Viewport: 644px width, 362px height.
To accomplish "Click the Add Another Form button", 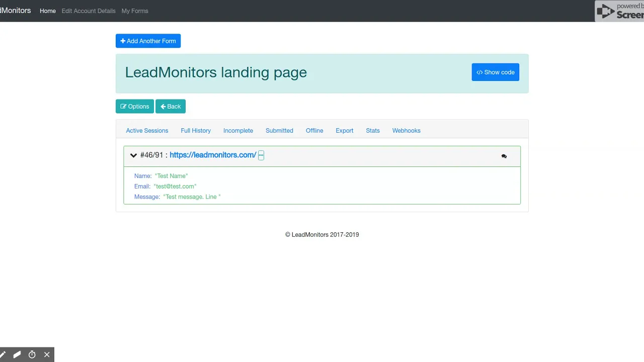I will tap(148, 41).
